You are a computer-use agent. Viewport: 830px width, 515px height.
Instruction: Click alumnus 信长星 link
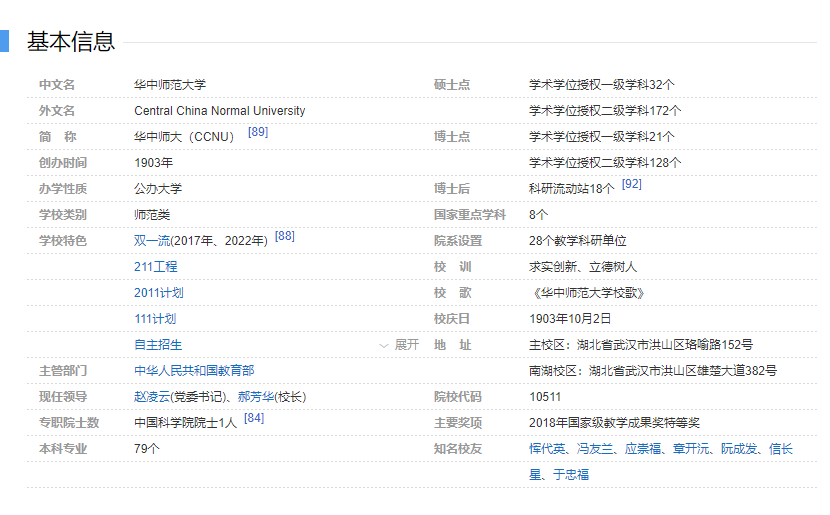780,449
